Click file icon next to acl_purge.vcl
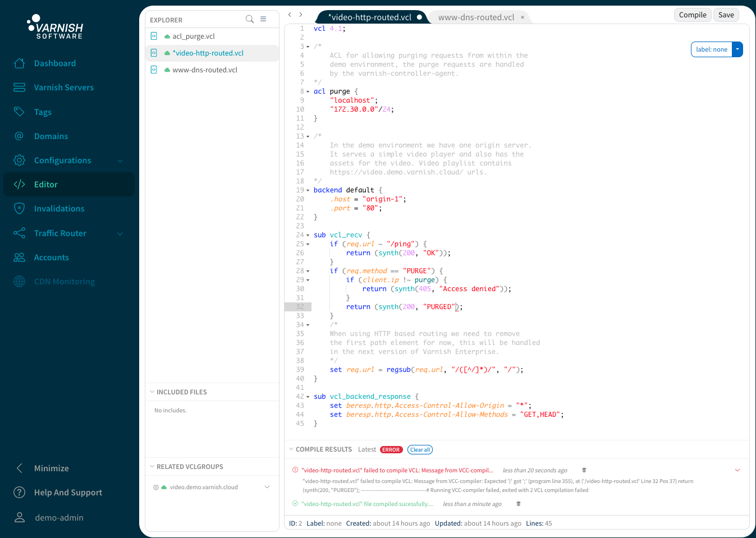 pos(154,36)
